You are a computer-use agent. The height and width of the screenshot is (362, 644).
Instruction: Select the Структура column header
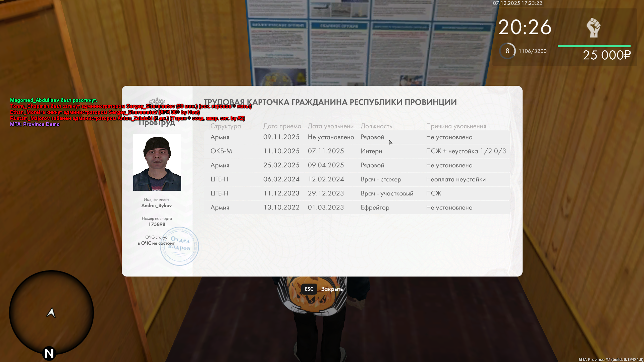[225, 126]
